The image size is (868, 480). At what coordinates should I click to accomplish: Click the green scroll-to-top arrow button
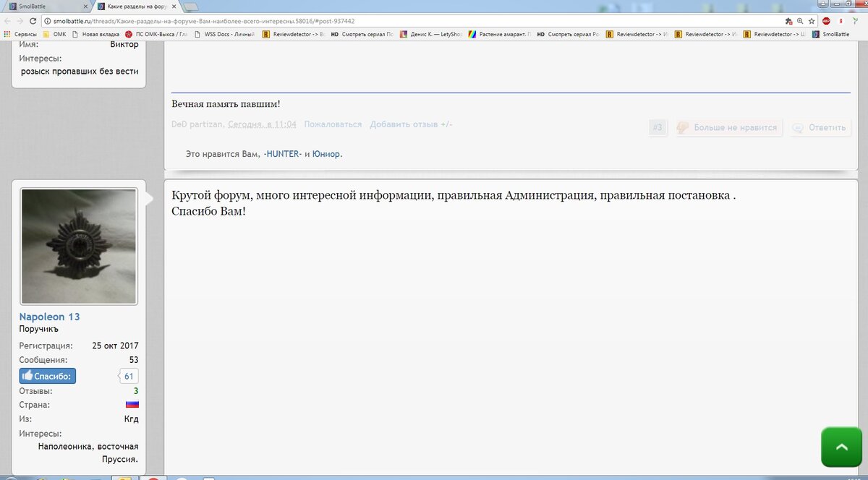[841, 447]
